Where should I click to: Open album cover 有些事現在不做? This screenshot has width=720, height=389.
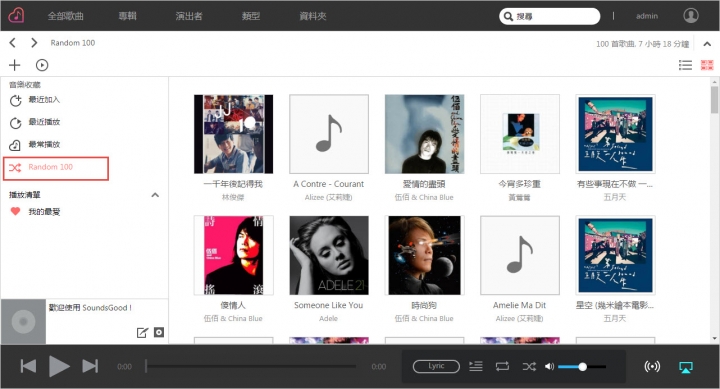point(615,134)
